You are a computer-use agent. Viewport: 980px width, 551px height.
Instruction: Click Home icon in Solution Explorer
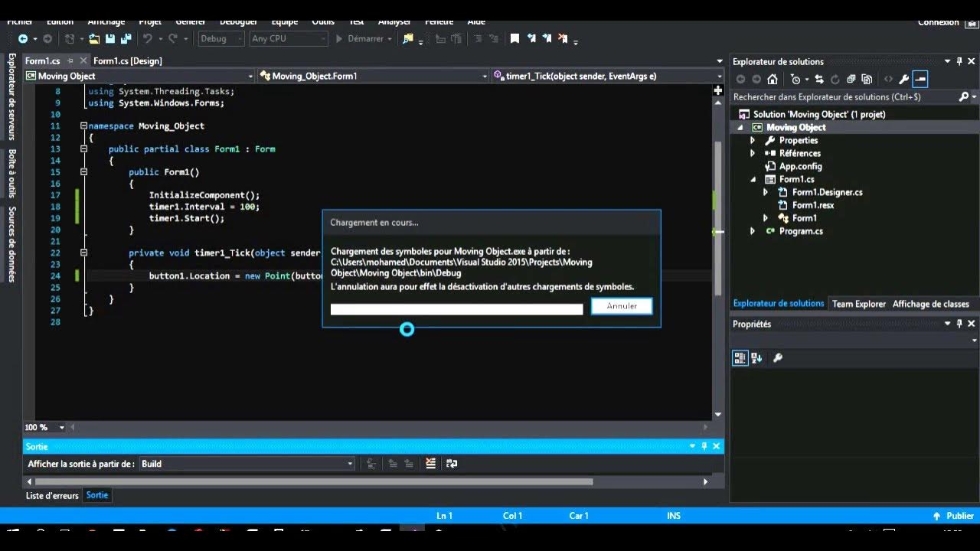point(773,79)
